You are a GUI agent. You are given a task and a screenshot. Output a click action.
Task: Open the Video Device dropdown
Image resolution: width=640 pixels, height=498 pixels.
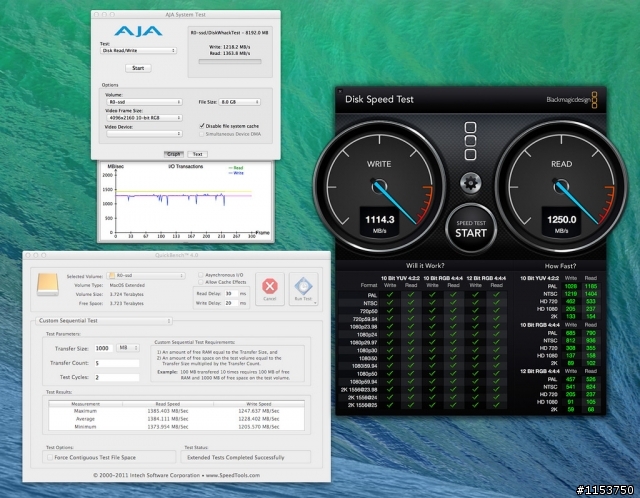click(x=144, y=133)
